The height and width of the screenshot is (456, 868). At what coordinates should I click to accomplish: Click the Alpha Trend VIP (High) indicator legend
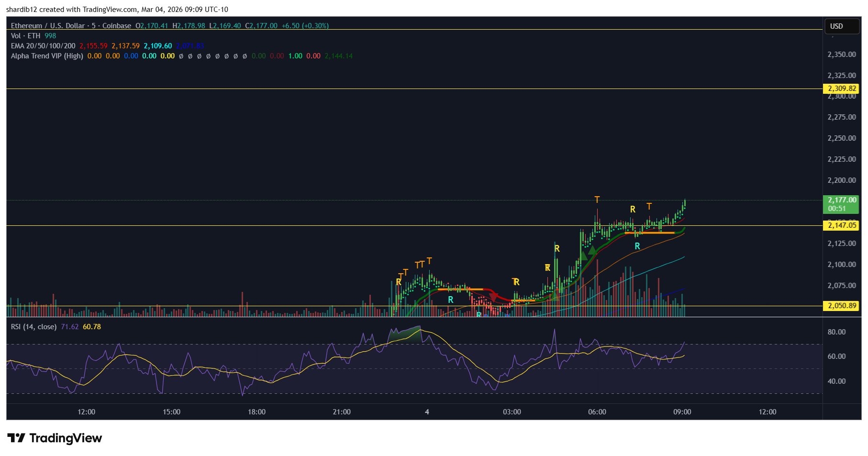tap(47, 56)
